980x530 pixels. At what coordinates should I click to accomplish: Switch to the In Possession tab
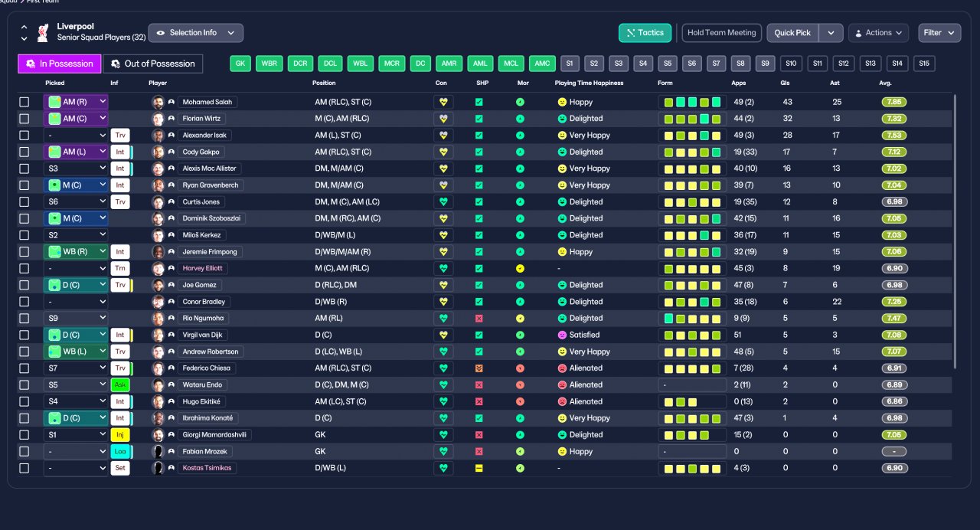tap(60, 64)
